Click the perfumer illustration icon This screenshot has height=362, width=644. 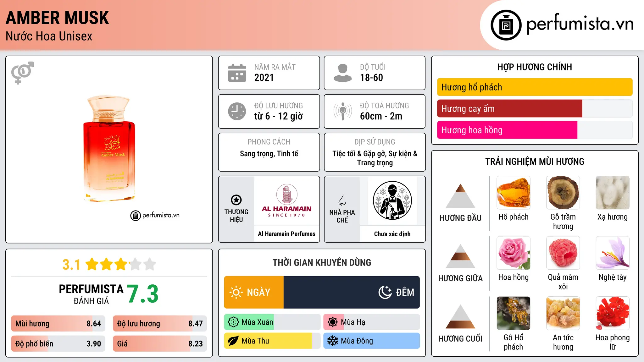tap(392, 200)
